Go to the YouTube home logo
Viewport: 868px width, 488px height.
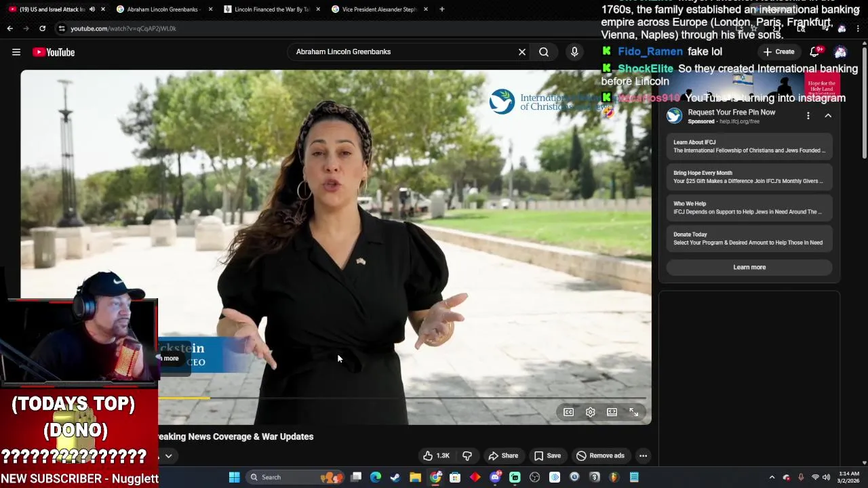coord(54,52)
